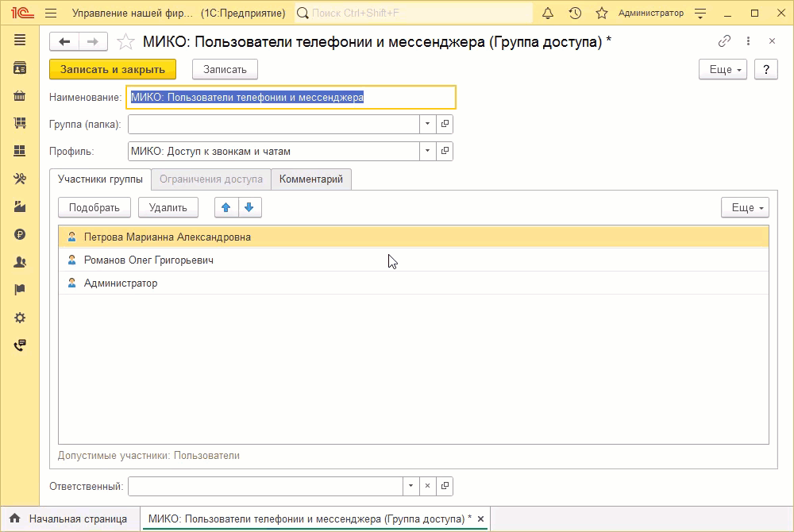This screenshot has width=794, height=532.
Task: Click the move down arrow button
Action: [x=249, y=207]
